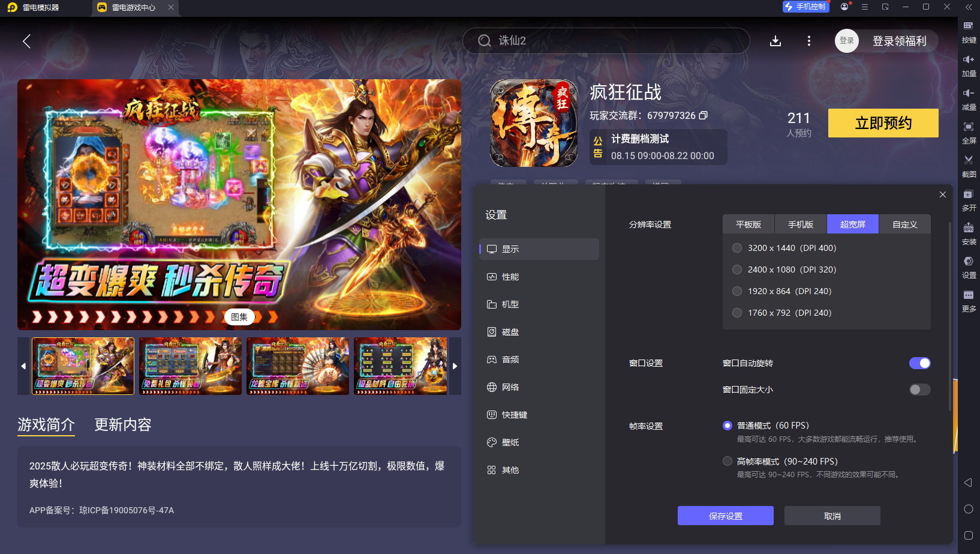Increase volume with 加量 icon
Viewport: 980px width, 554px height.
[x=969, y=65]
